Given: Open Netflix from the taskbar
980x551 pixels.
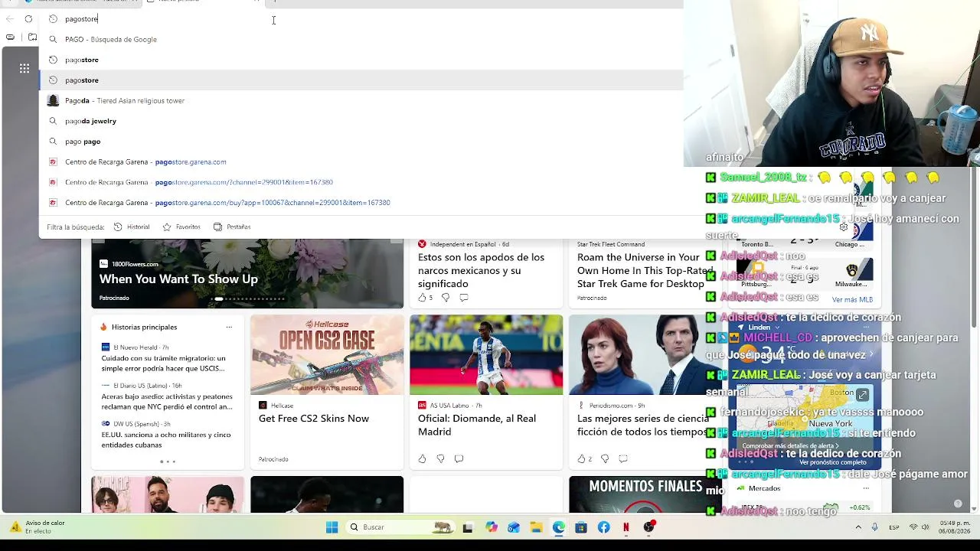Looking at the screenshot, I should tap(626, 527).
